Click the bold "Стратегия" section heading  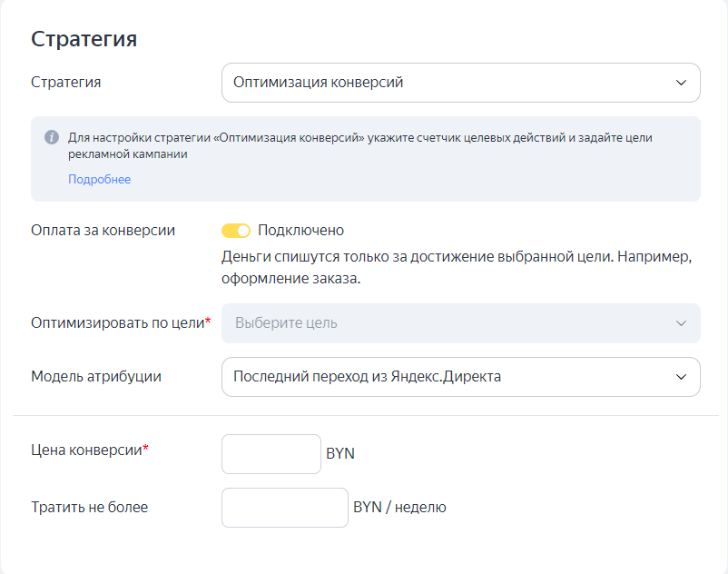84,39
